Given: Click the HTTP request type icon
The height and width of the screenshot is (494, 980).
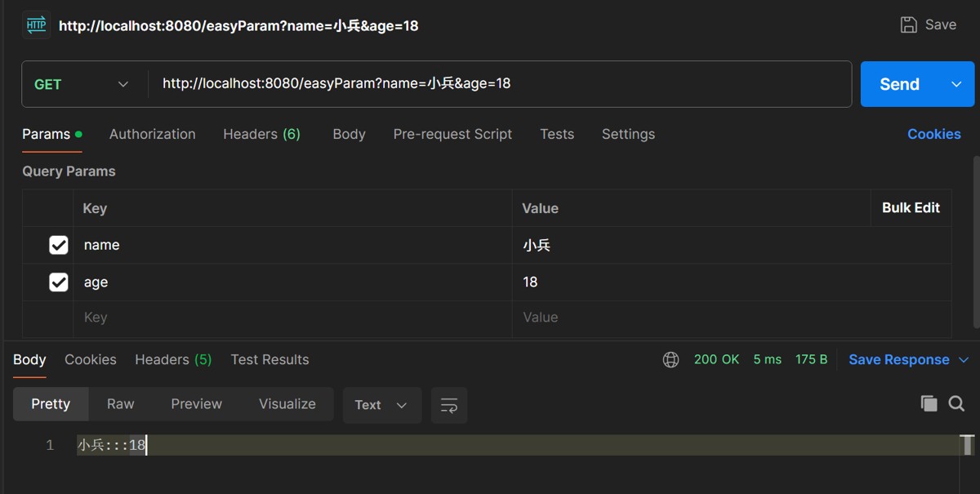Looking at the screenshot, I should click(36, 24).
